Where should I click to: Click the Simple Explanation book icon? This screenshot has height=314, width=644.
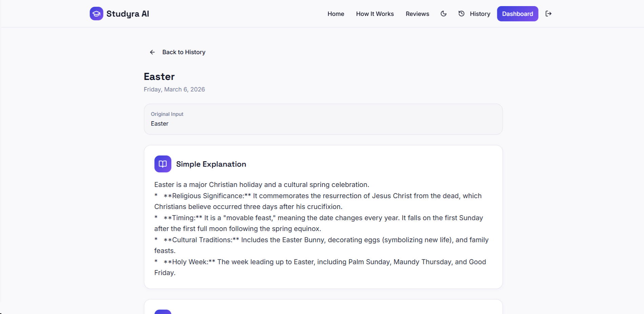163,164
